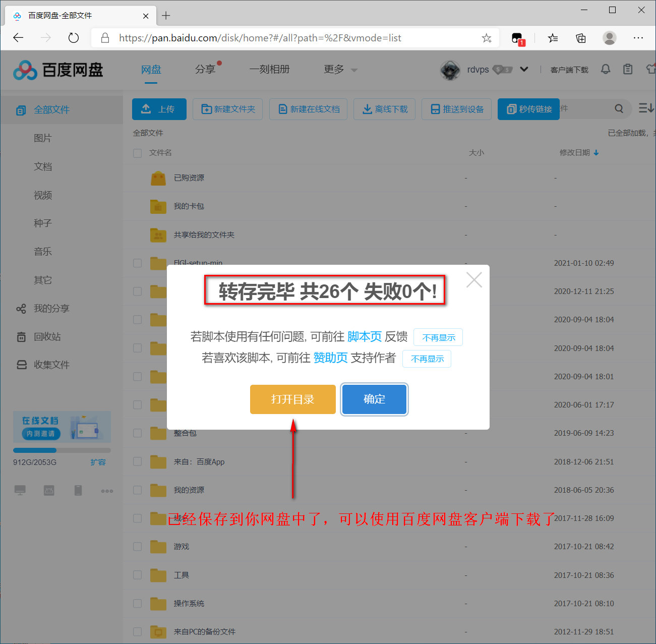Image resolution: width=656 pixels, height=644 pixels.
Task: Click the Baidu Netdisk logo
Action: click(x=58, y=70)
